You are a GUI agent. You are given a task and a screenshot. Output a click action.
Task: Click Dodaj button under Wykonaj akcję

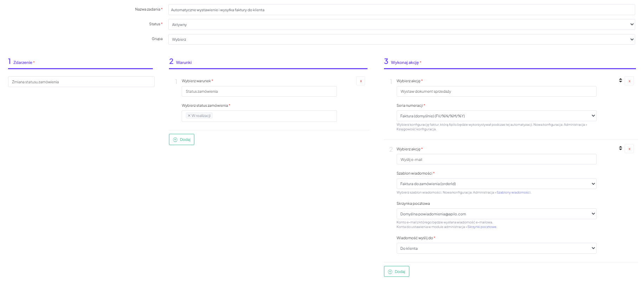[x=396, y=272]
